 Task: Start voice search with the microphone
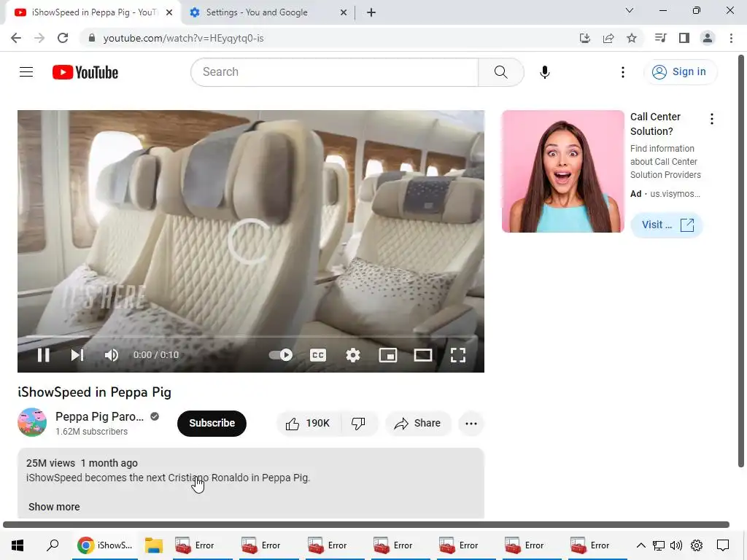[x=544, y=72]
